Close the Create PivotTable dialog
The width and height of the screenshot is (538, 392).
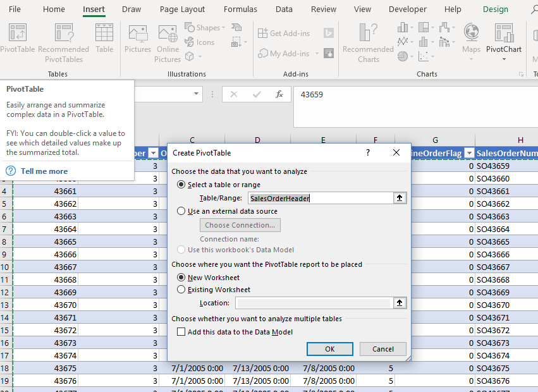[396, 152]
